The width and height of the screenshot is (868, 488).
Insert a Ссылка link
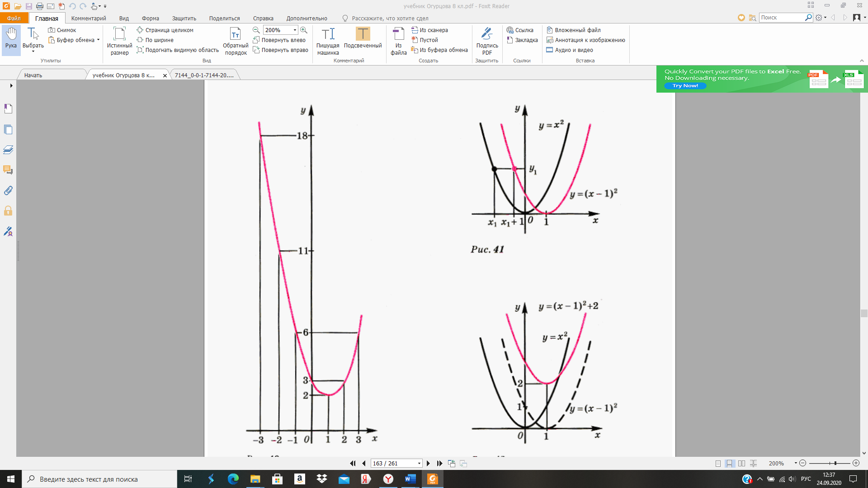pyautogui.click(x=520, y=30)
